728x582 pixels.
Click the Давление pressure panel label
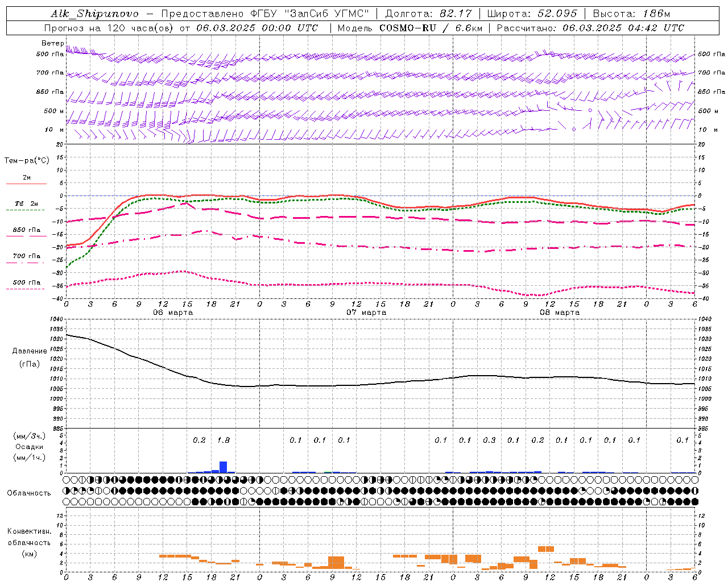click(30, 351)
